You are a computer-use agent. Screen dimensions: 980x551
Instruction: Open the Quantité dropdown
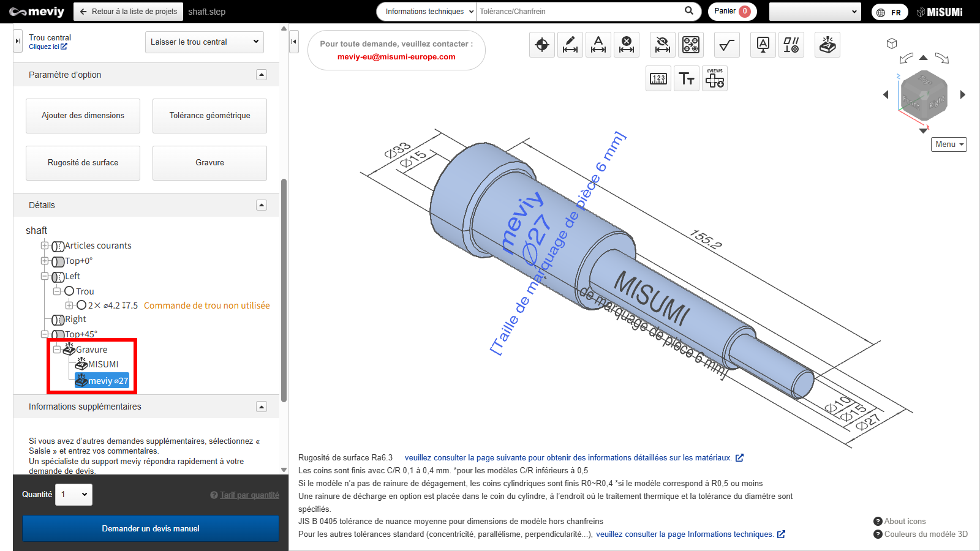[73, 495]
